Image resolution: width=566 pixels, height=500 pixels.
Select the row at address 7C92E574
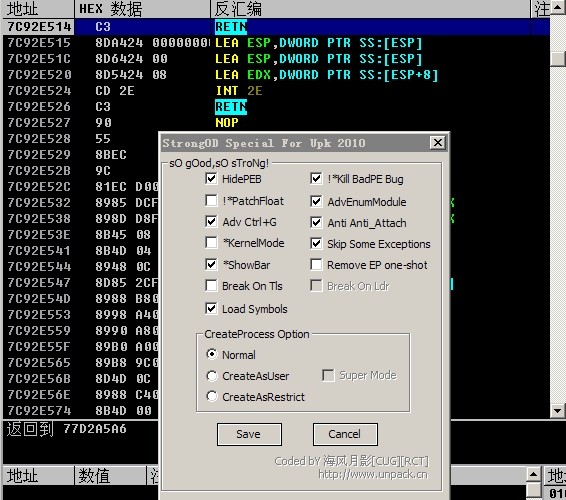tap(80, 410)
